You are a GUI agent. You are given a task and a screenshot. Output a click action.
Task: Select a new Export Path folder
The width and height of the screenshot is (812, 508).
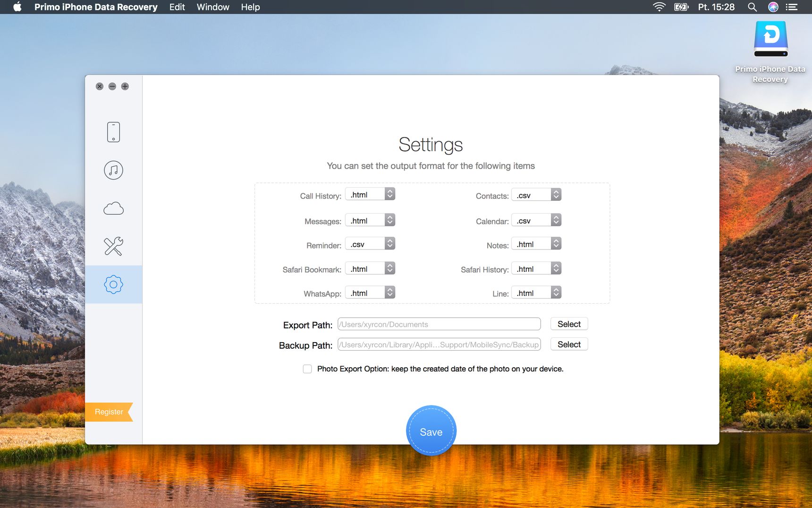[x=569, y=324]
